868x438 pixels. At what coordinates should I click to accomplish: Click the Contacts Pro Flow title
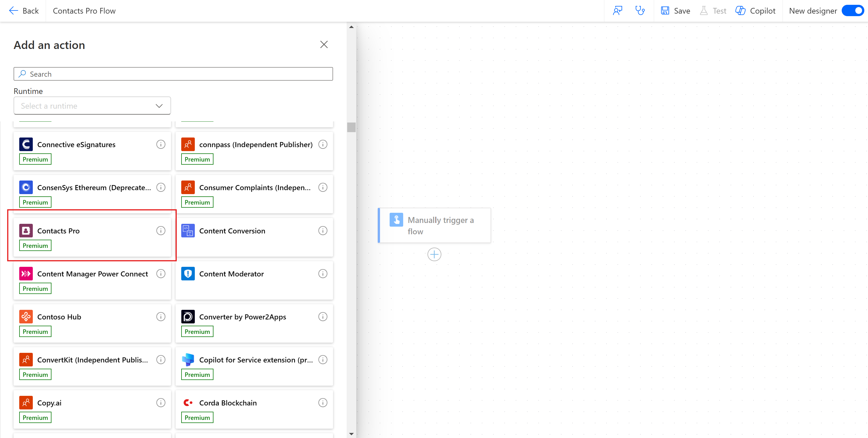84,11
